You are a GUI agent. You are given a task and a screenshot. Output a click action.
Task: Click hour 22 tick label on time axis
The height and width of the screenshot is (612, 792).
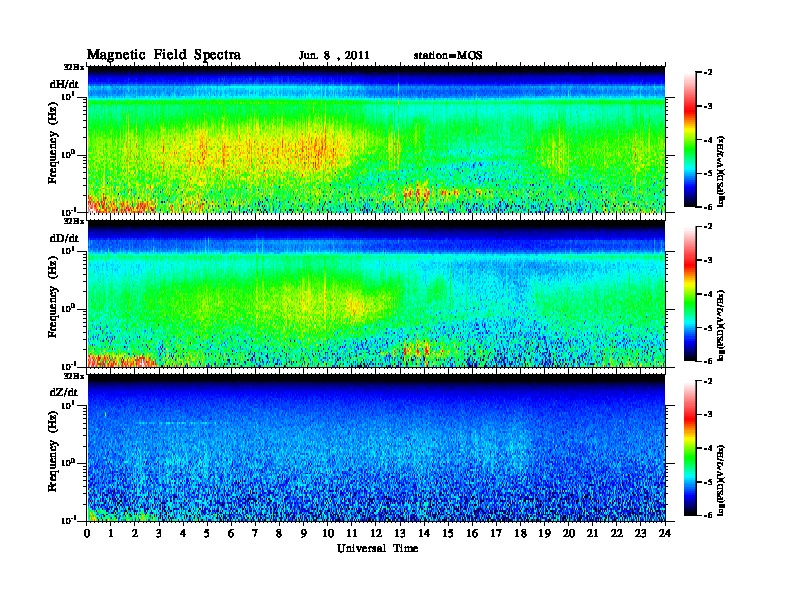tap(617, 534)
